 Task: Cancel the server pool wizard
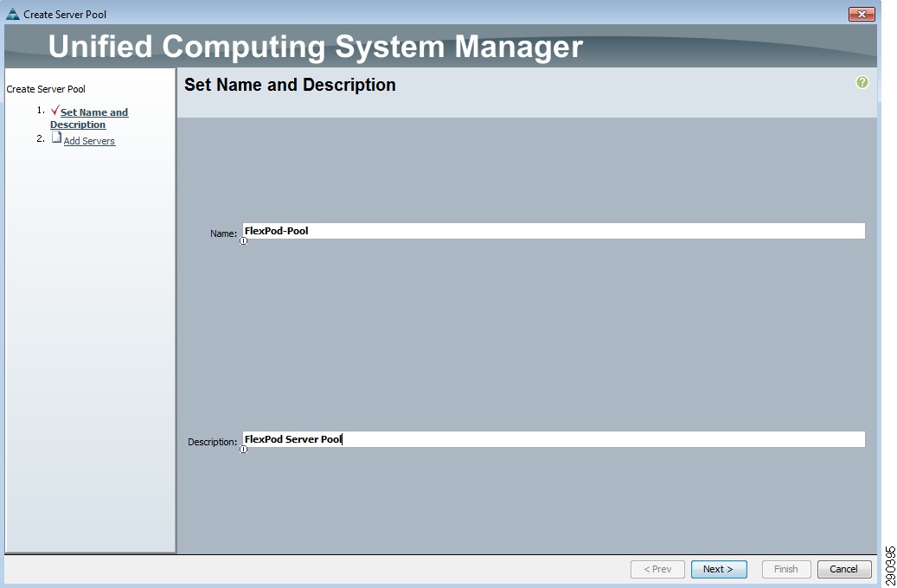(843, 569)
